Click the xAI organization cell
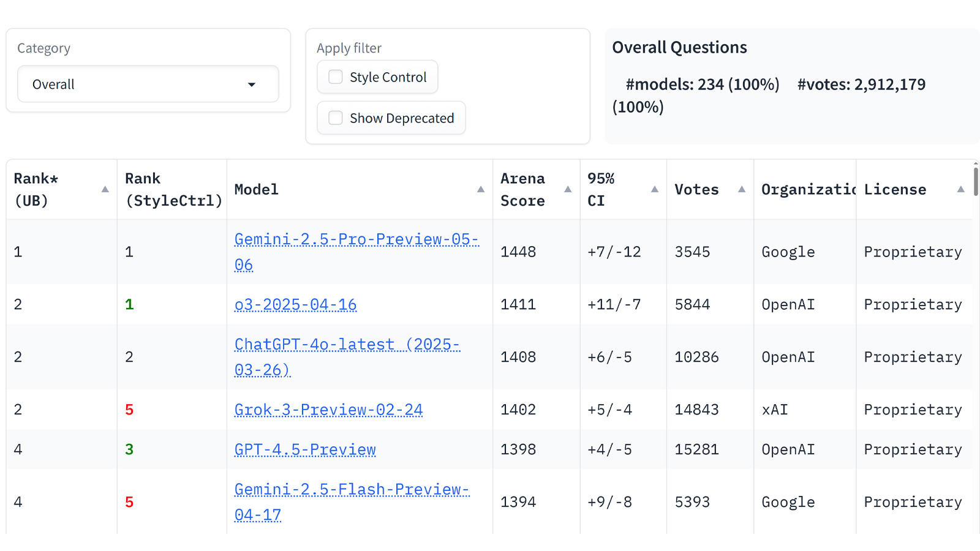 point(775,410)
